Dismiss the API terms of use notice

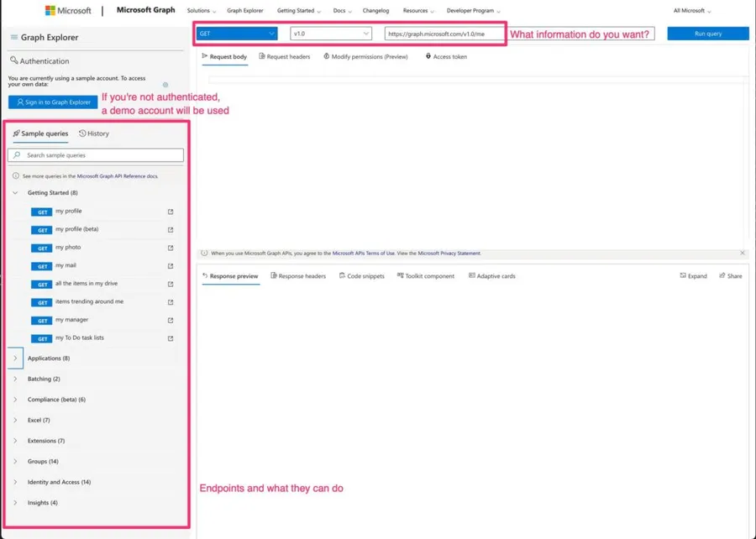[743, 253]
